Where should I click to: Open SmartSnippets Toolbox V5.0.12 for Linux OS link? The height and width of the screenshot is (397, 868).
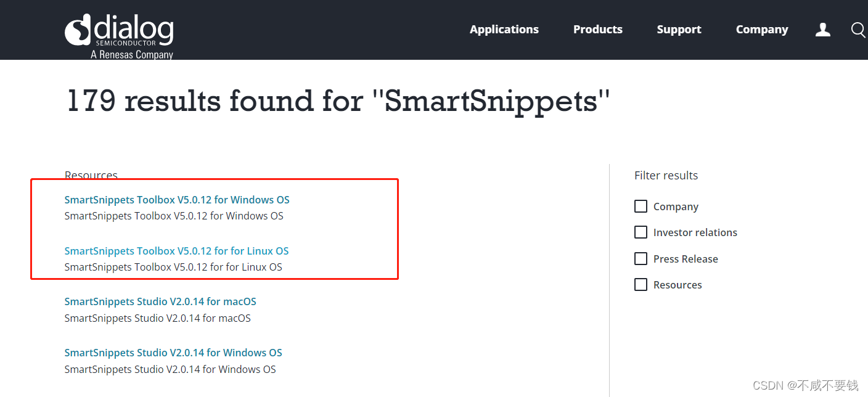[x=176, y=251]
